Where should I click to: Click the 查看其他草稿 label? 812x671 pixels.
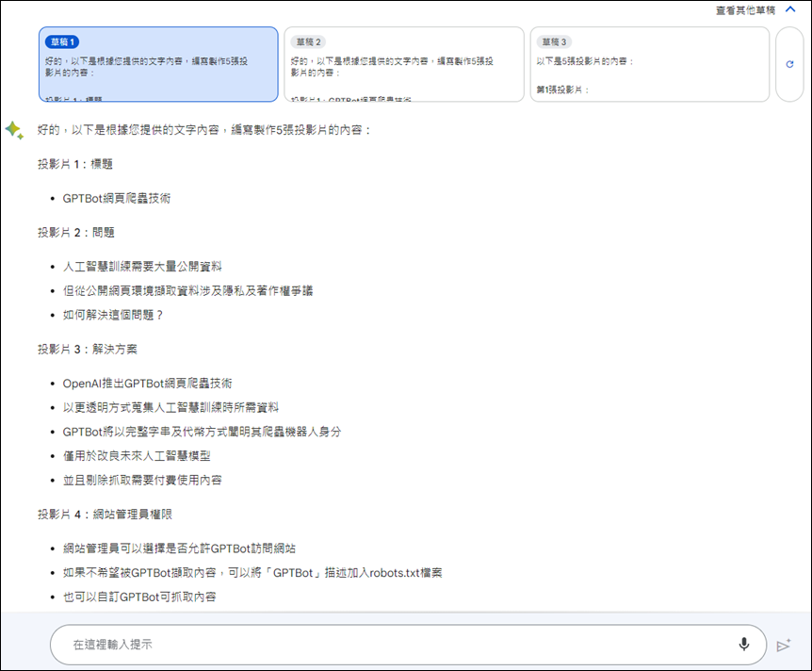point(745,10)
